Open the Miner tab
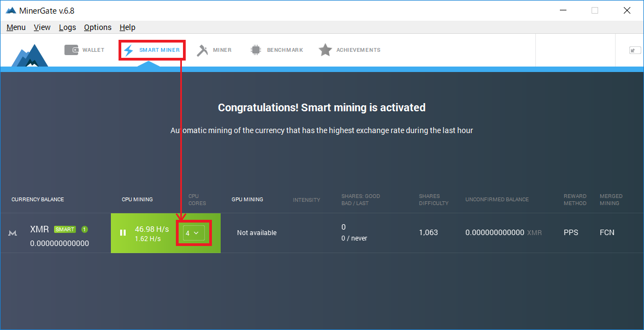 214,50
